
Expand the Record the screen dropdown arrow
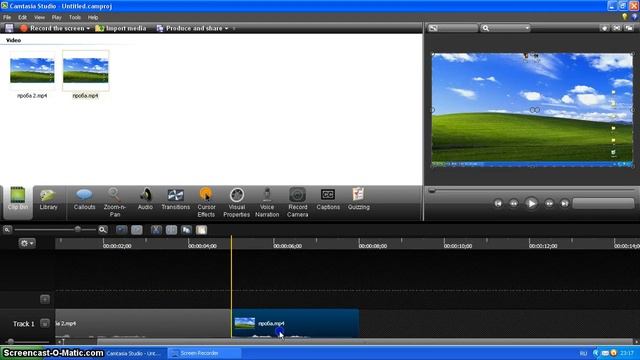pyautogui.click(x=88, y=29)
